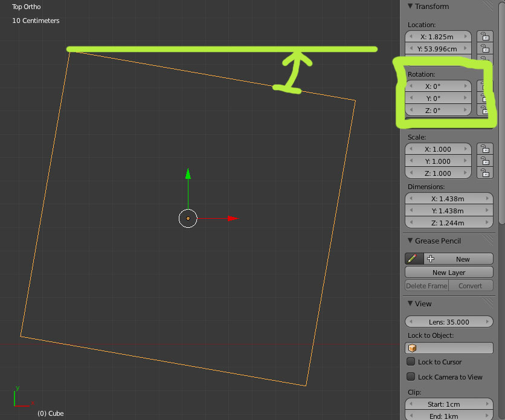
Task: Click the Convert button
Action: point(471,286)
